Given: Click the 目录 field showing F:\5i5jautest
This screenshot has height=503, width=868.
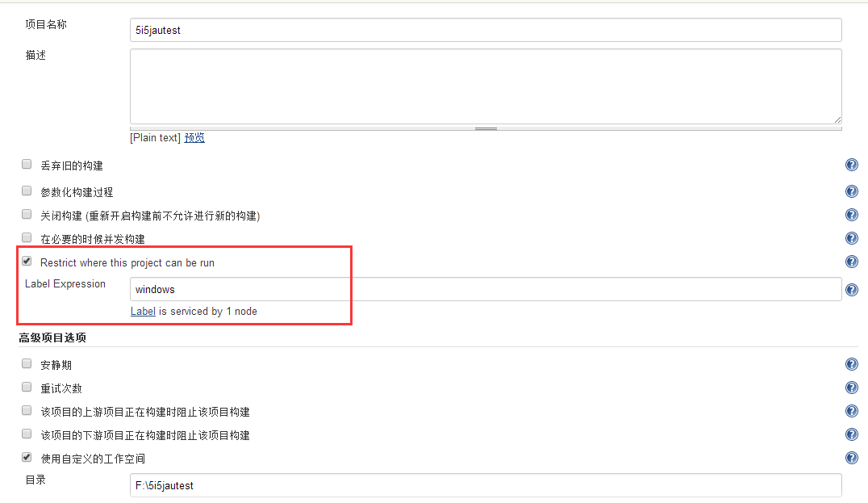Looking at the screenshot, I should 486,485.
